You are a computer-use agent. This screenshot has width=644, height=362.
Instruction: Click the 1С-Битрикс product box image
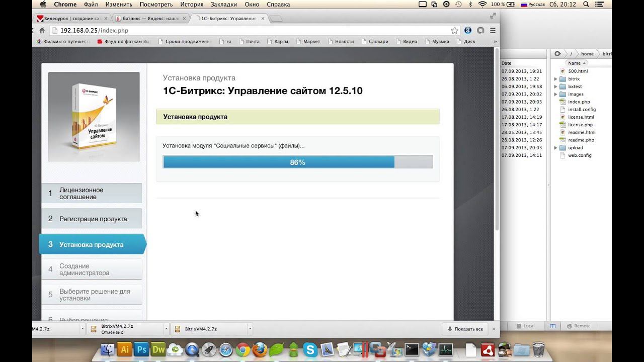tap(94, 117)
